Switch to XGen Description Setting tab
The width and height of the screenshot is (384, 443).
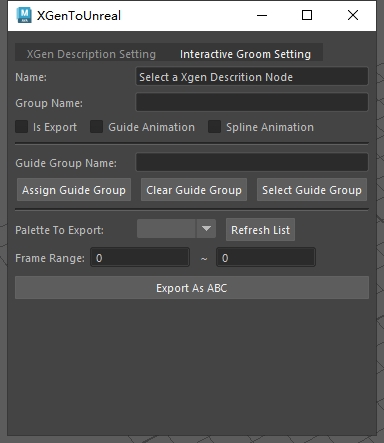tap(91, 54)
